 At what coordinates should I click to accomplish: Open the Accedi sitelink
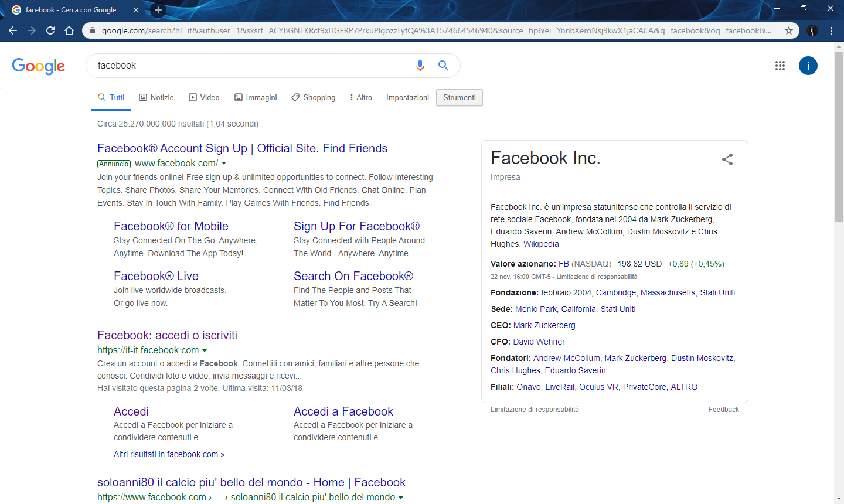click(x=131, y=411)
